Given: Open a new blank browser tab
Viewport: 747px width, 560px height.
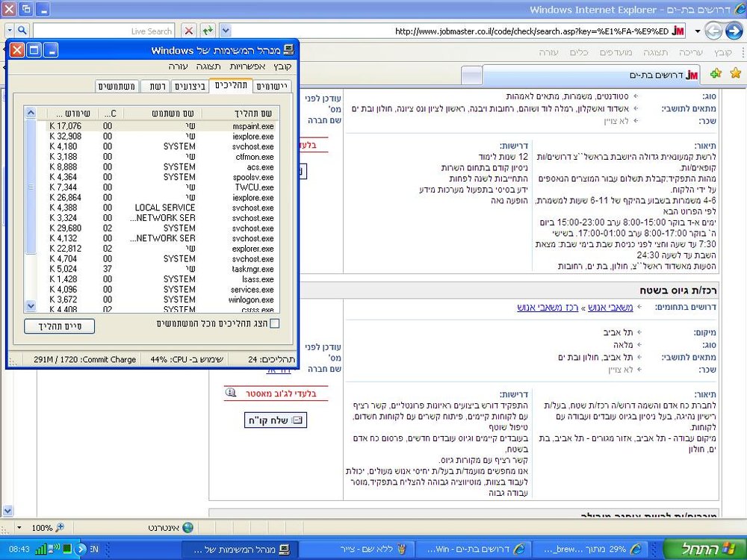Looking at the screenshot, I should click(471, 75).
